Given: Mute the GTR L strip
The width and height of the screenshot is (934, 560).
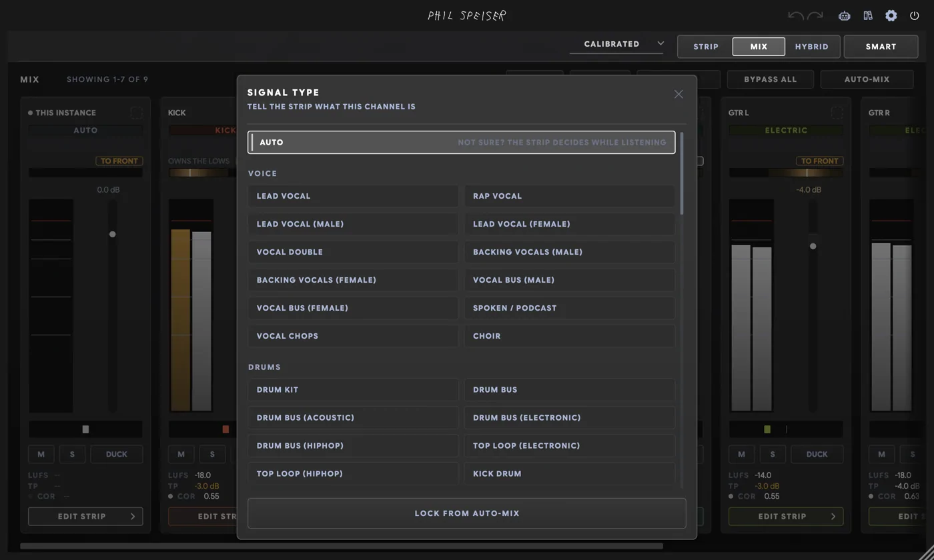Looking at the screenshot, I should (x=741, y=454).
